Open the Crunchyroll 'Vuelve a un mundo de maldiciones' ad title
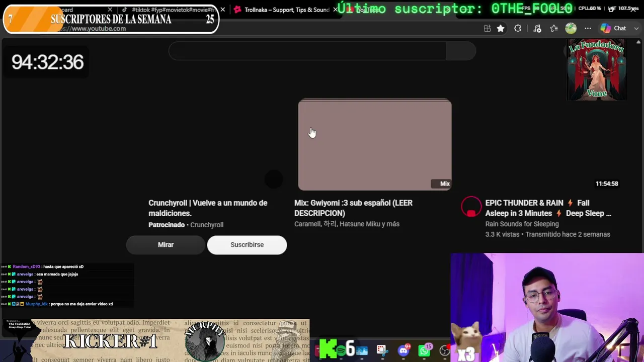 pos(208,208)
